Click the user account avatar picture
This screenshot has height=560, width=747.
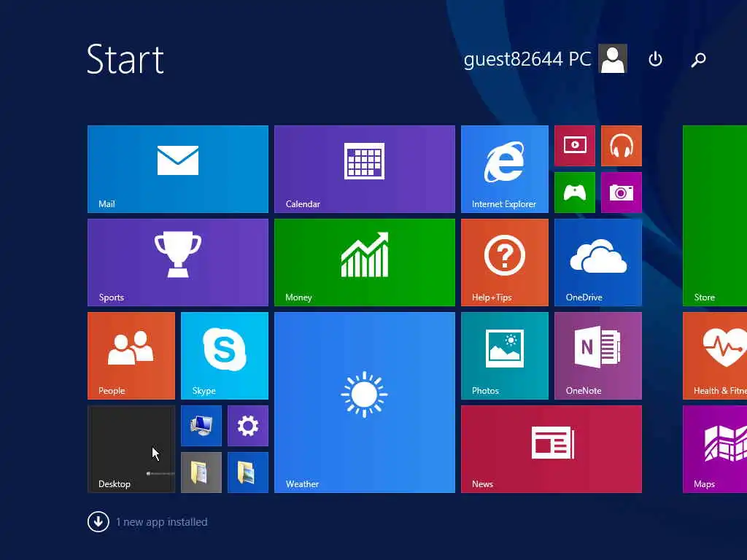tap(613, 58)
